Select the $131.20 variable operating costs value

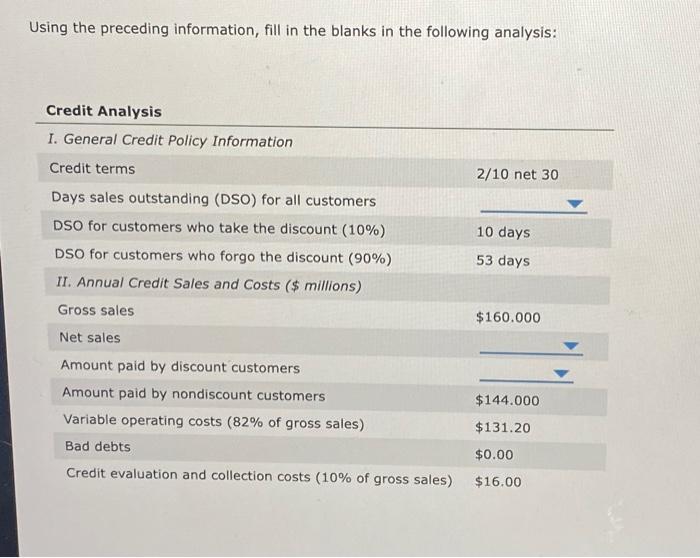503,428
